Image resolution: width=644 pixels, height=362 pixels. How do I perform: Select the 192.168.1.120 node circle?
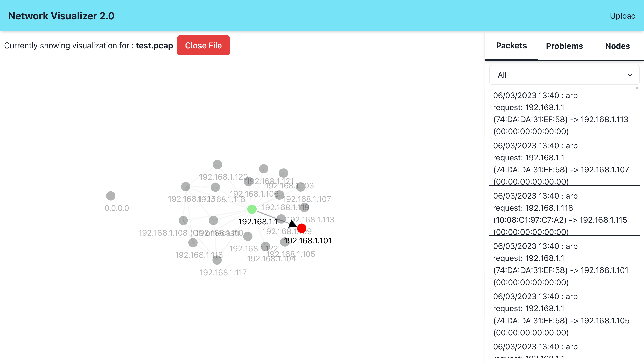[217, 165]
